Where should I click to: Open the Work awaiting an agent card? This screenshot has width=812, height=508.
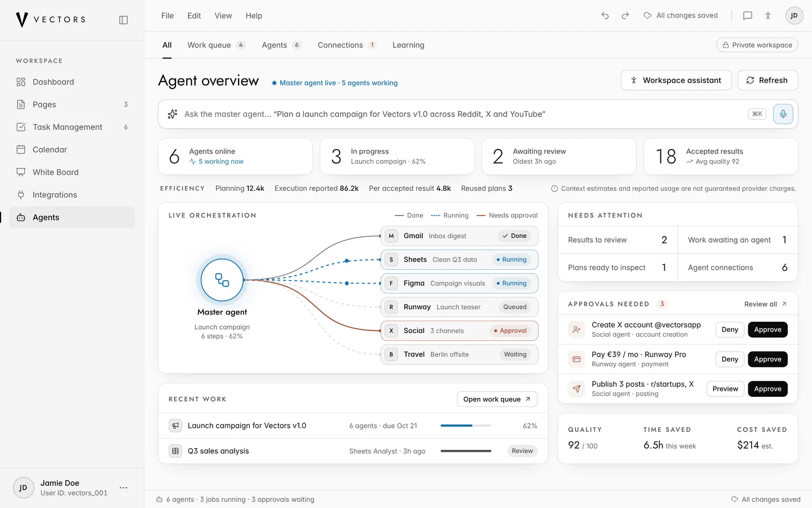coord(738,240)
